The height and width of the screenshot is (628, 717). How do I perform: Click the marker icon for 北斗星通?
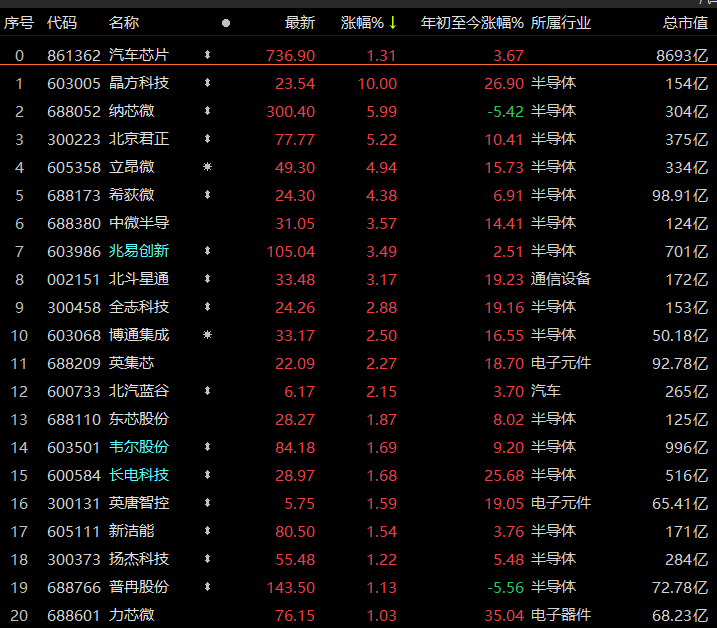(x=207, y=279)
